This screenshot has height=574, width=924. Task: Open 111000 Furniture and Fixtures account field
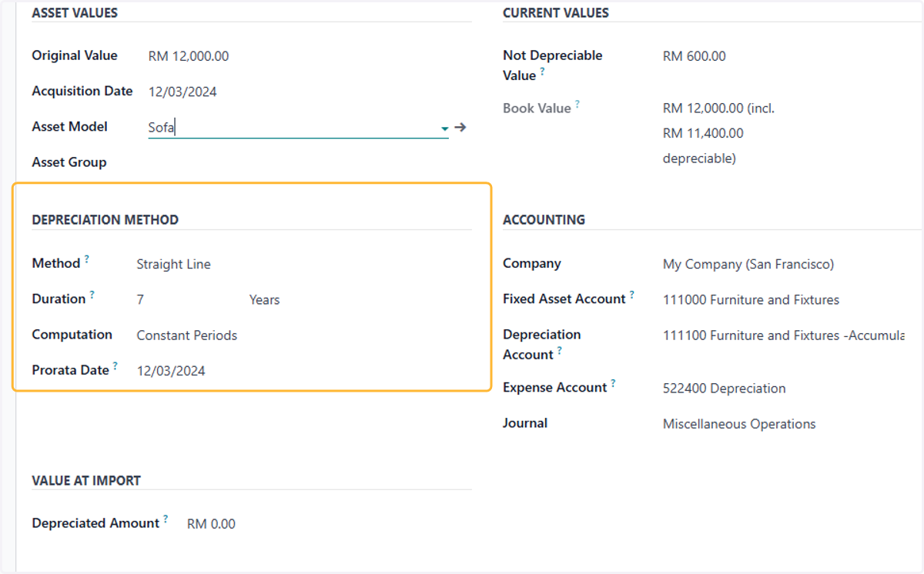pos(752,300)
